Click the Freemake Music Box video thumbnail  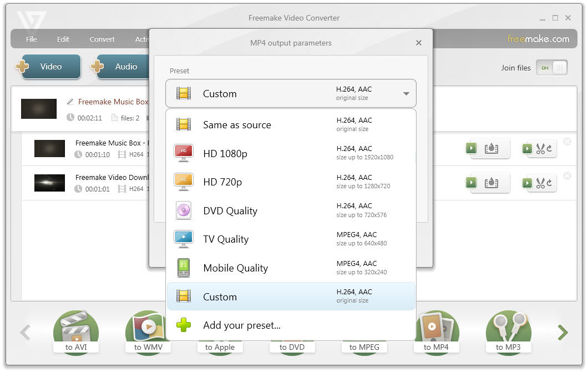coord(39,109)
